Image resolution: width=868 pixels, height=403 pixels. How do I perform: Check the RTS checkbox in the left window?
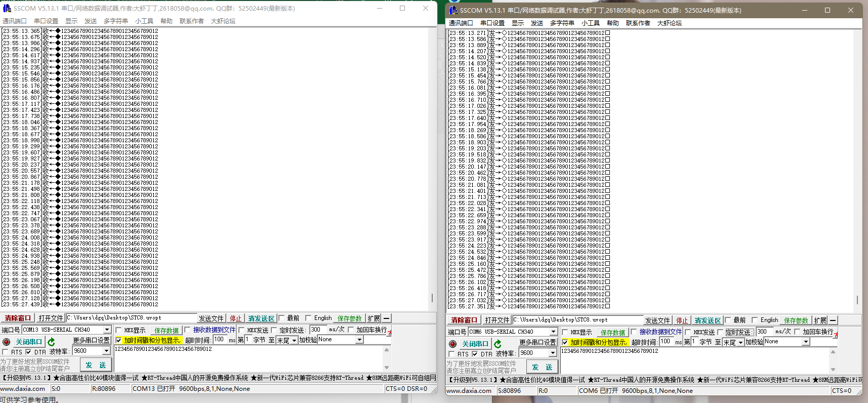point(5,352)
